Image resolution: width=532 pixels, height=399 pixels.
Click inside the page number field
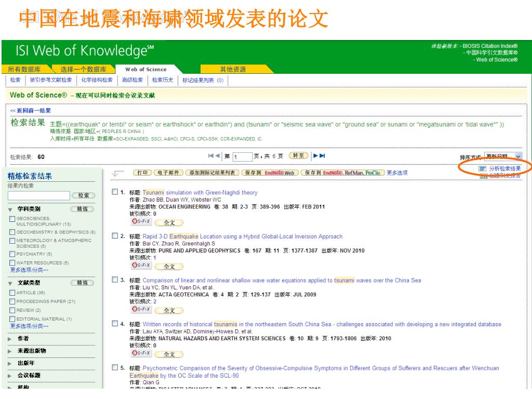click(x=243, y=156)
